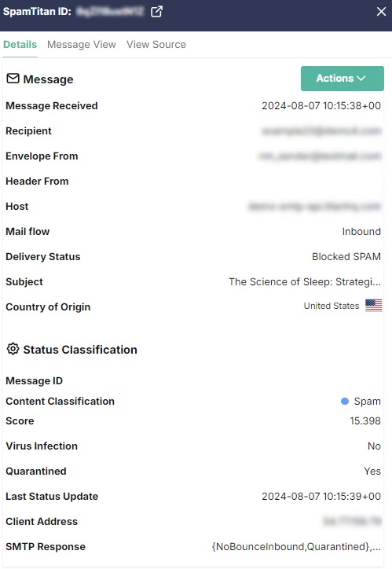Open the View Source tab
Image resolution: width=392 pixels, height=569 pixels.
[x=156, y=44]
